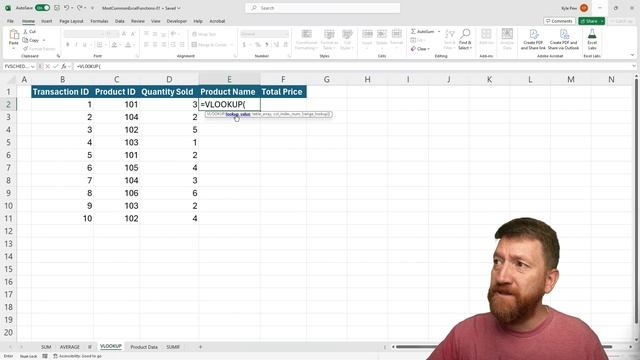Switch to the Page Layout tab

coord(71,21)
